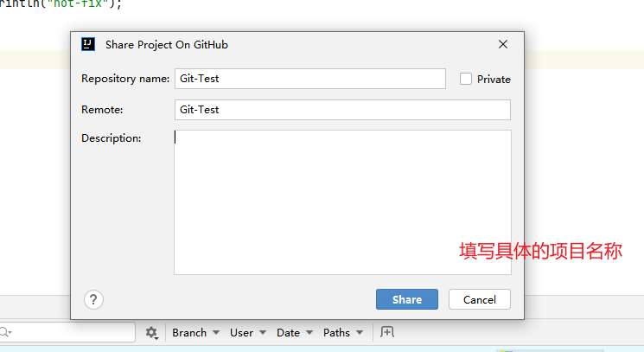Screen dimensions: 644x352
Task: Click the blue Share button
Action: point(407,299)
